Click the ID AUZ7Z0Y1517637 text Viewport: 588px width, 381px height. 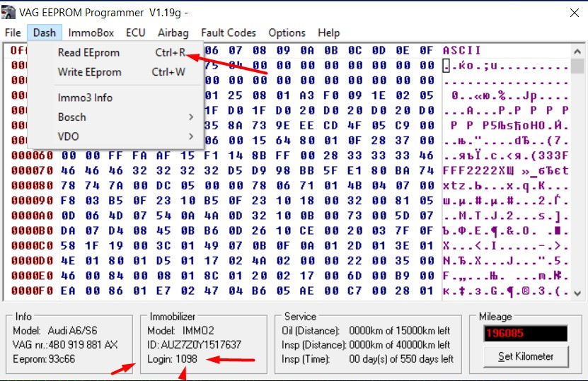click(x=195, y=345)
